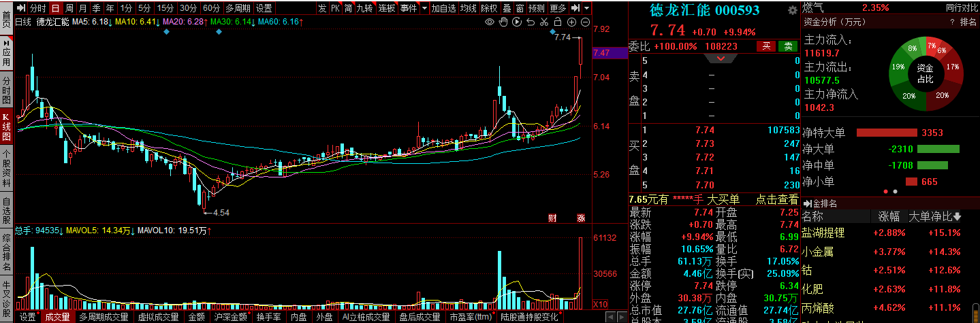The image size is (980, 323).
Task: Click the PK compare button
Action: pyautogui.click(x=335, y=8)
